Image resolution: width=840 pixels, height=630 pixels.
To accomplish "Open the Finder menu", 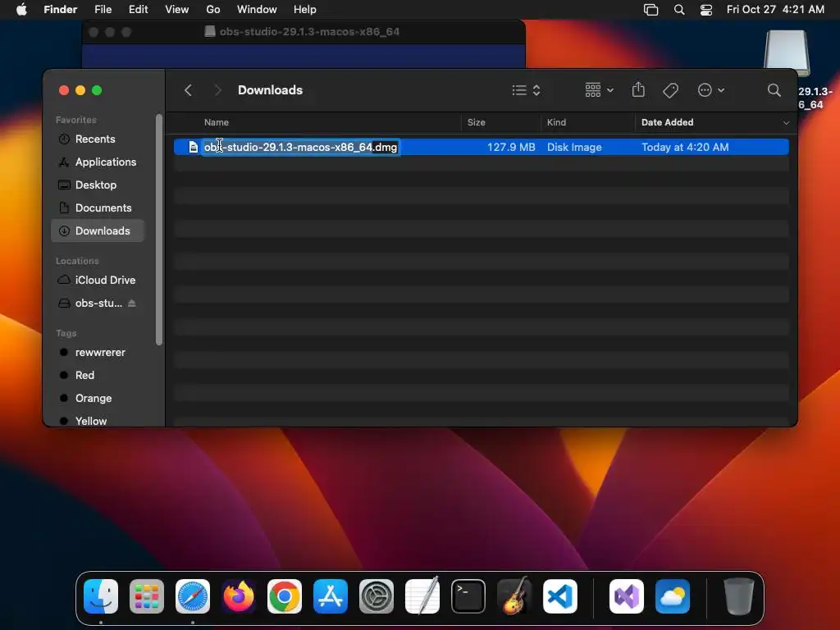I will click(x=60, y=10).
